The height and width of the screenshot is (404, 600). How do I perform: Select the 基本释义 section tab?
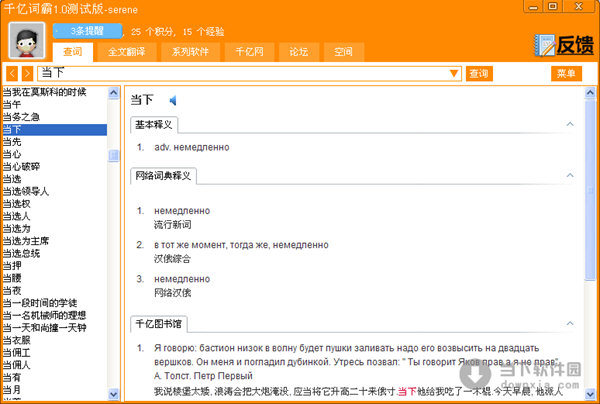pyautogui.click(x=154, y=125)
